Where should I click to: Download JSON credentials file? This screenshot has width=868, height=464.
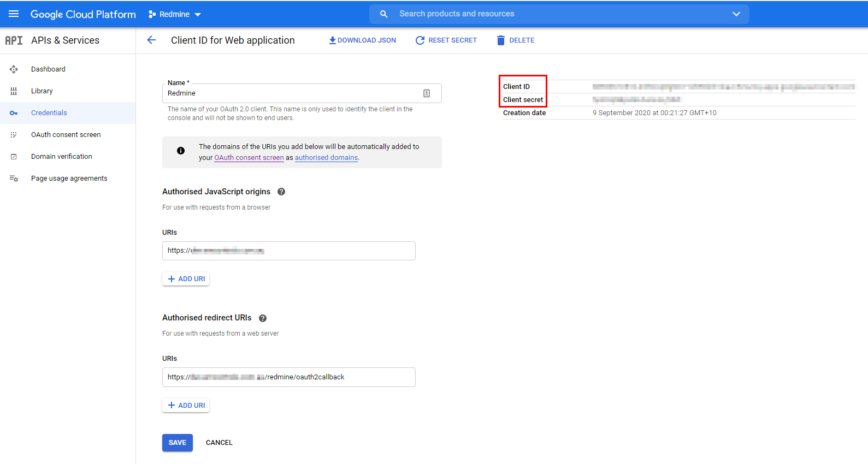click(x=363, y=40)
